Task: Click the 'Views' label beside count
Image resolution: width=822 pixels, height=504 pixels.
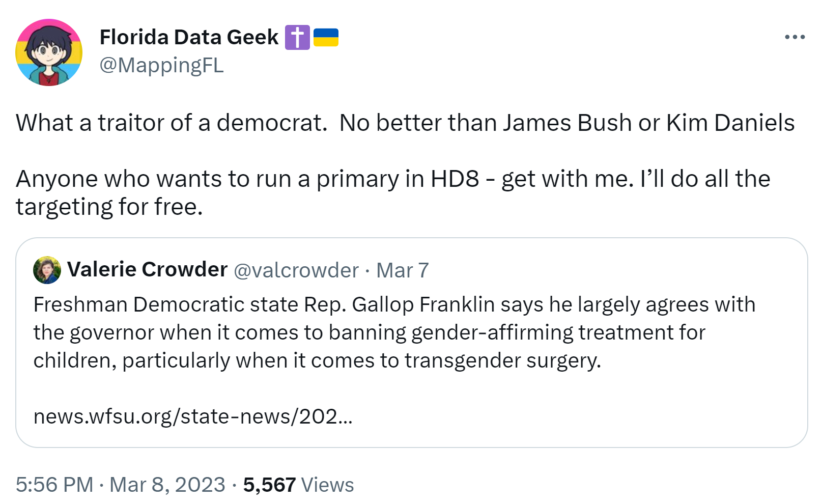Action: click(327, 485)
